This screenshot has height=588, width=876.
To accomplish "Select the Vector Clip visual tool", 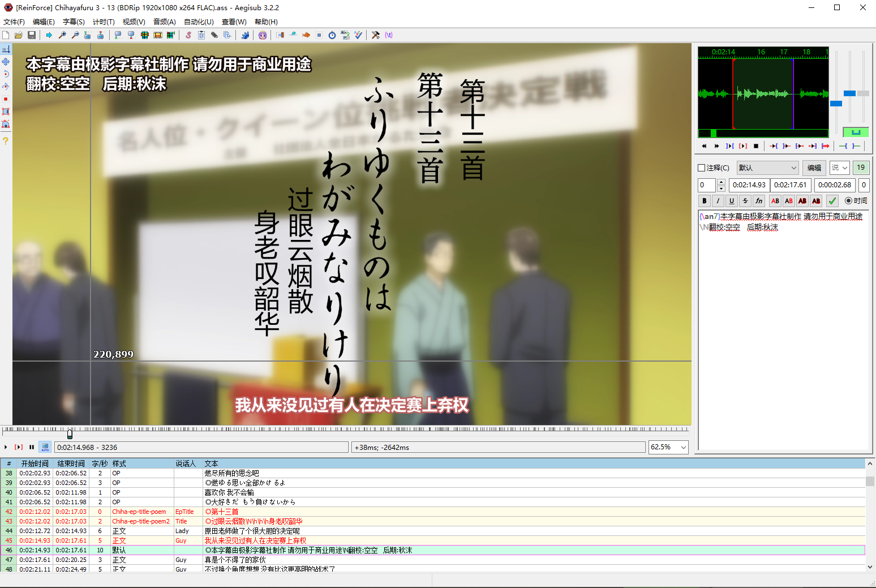I will point(6,124).
